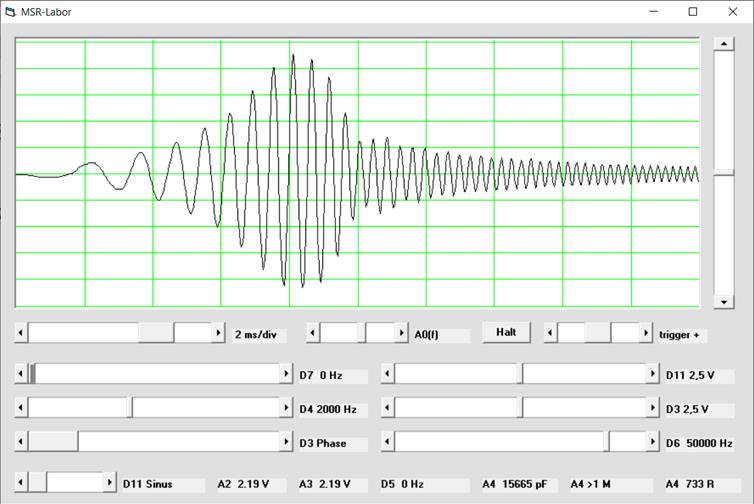
Task: Decrease D3 2,5 V with its left arrow
Action: 388,408
